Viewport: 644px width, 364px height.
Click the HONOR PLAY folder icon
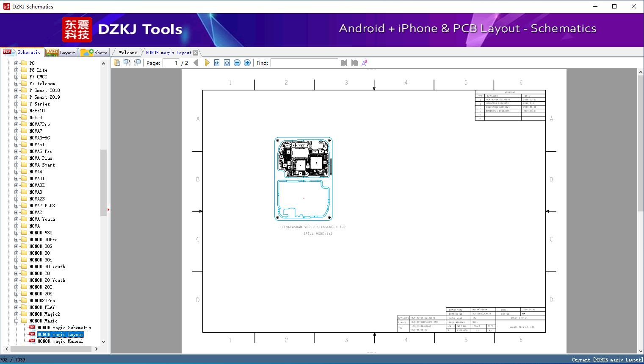tap(24, 307)
